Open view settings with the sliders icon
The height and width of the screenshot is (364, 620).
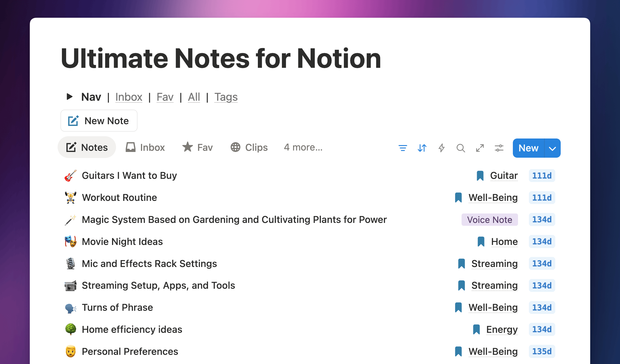coord(499,148)
